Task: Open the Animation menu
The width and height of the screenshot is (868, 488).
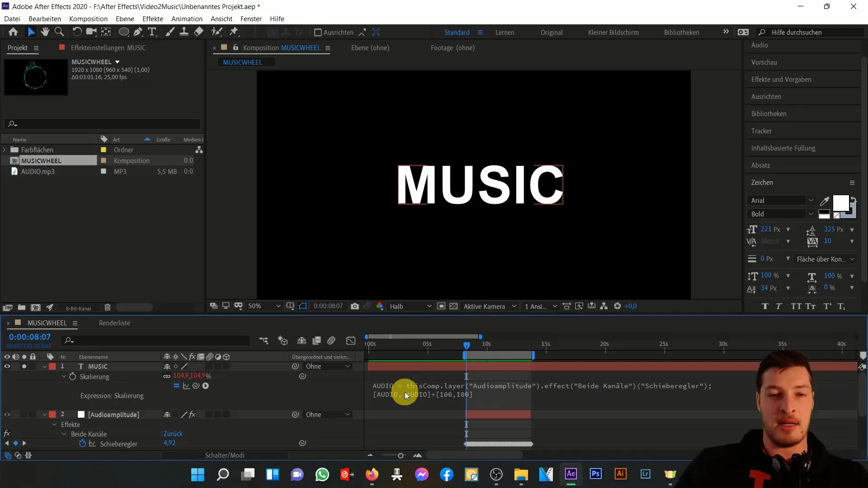Action: pos(187,19)
